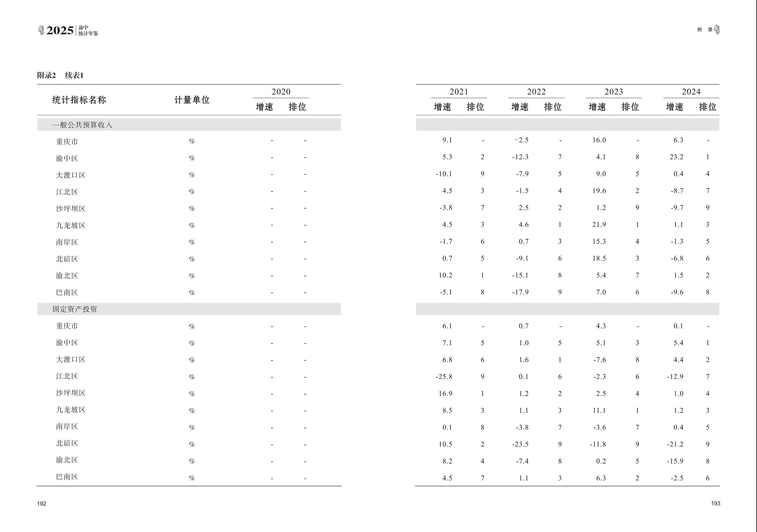Select the 16.9 value for 沙坪坝区
Viewport: 757px width, 532px height.
coord(445,393)
